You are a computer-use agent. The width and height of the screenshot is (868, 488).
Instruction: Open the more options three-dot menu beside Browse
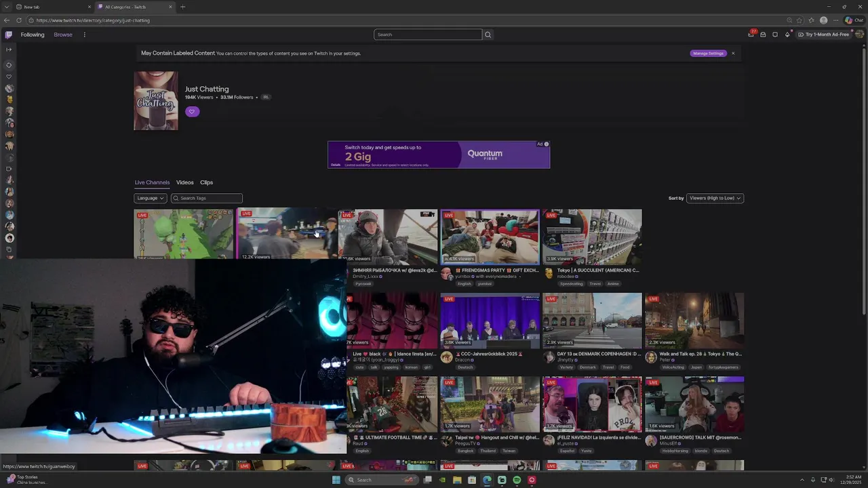pos(84,35)
